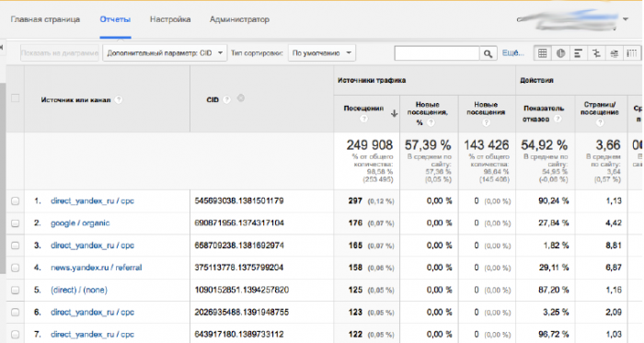This screenshot has height=343, width=644.
Task: Click the Действия group header
Action: [x=536, y=80]
